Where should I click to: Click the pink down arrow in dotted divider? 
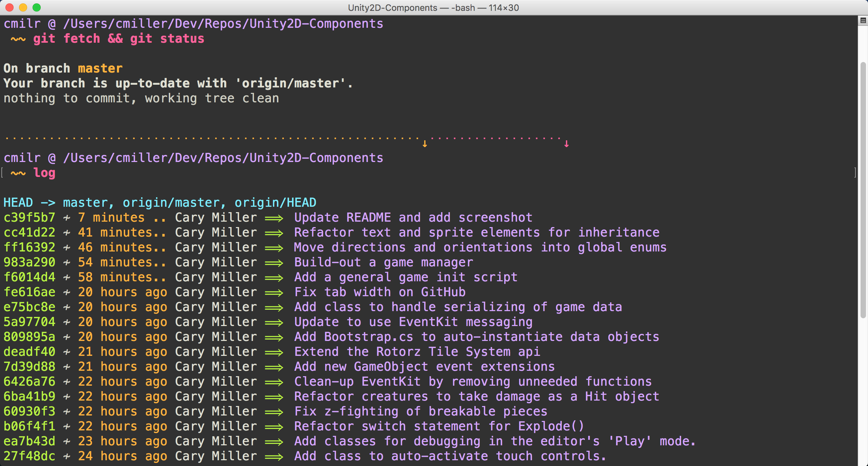(566, 144)
